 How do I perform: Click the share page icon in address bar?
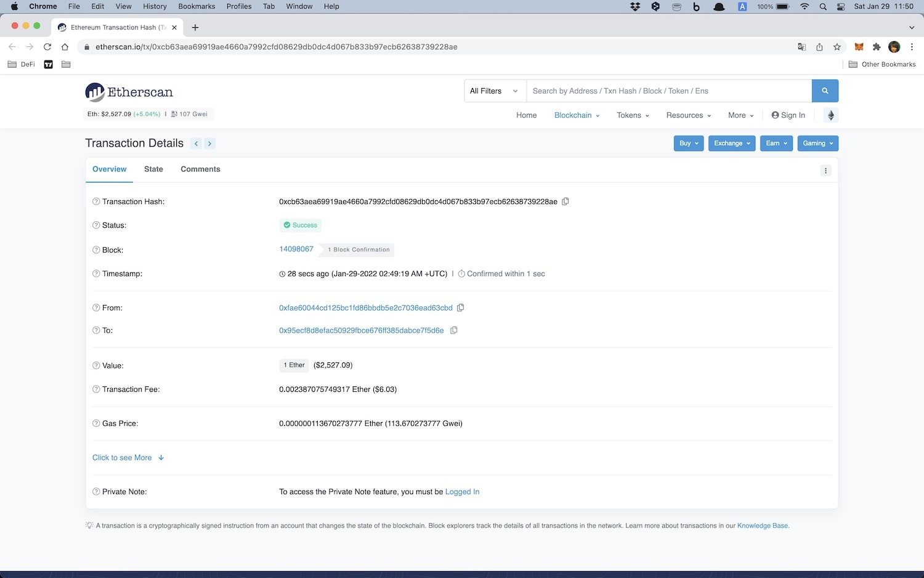pyautogui.click(x=819, y=47)
